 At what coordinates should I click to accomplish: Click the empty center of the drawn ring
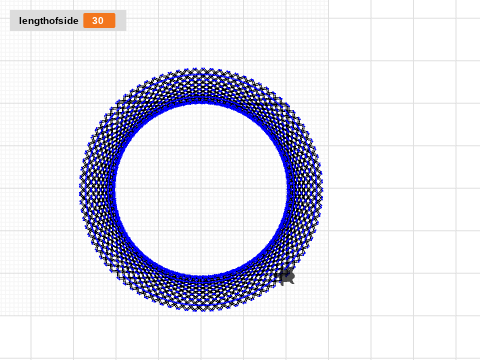(x=201, y=189)
